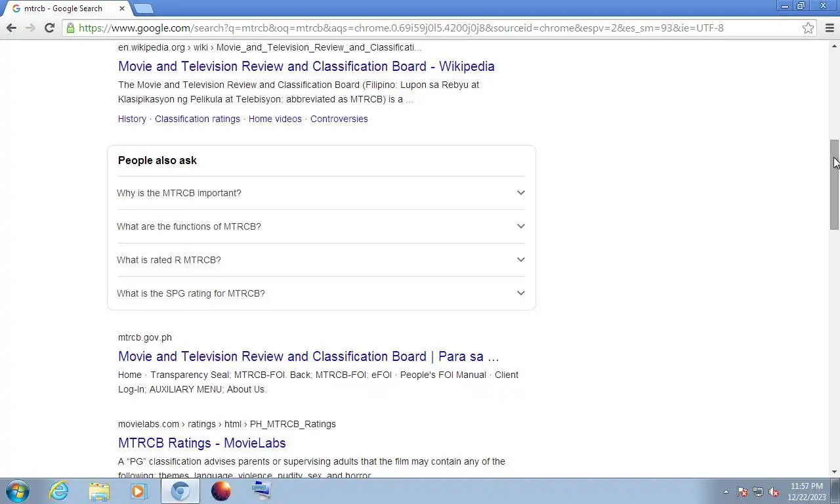Screen dimensions: 840x504
Task: Open Home videos sitelink
Action: 275,119
